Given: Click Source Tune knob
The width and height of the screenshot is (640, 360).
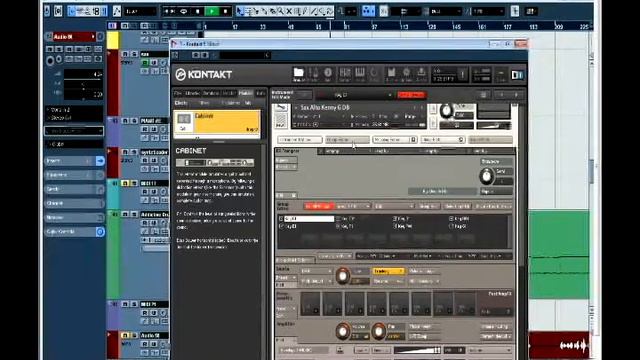Looking at the screenshot, I should [342, 276].
